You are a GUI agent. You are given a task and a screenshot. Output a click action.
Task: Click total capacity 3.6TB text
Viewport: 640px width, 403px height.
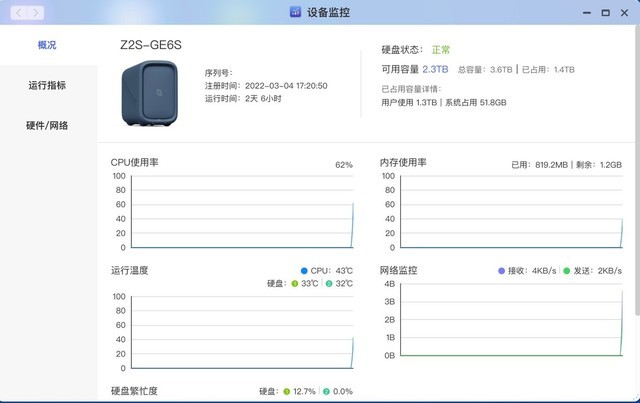click(x=485, y=70)
